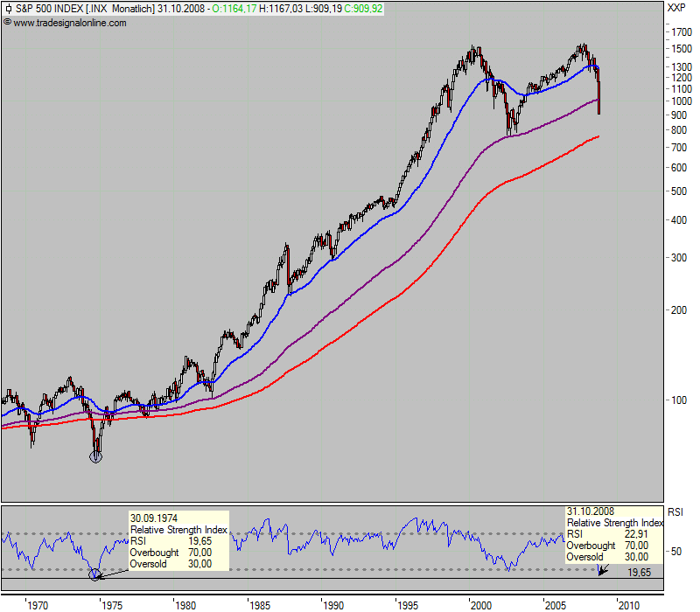Click the high value H:1167,03
Image resolution: width=700 pixels, height=612 pixels.
point(280,9)
